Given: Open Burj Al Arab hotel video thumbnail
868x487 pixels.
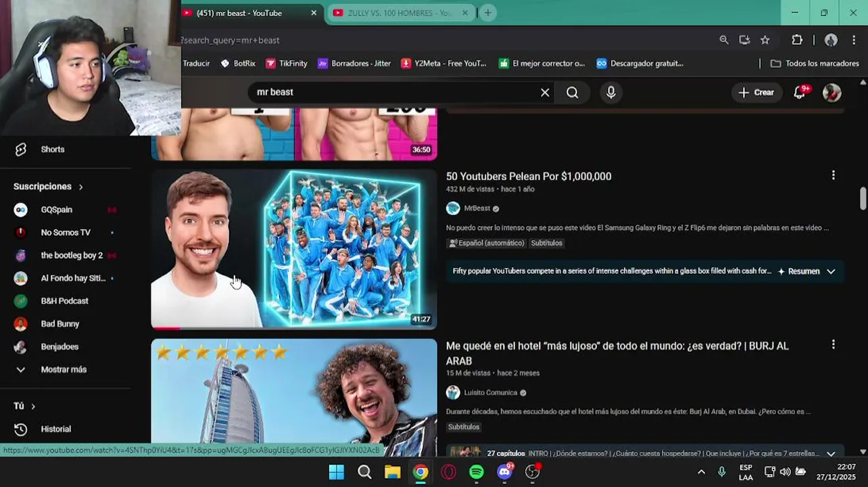Looking at the screenshot, I should point(294,398).
